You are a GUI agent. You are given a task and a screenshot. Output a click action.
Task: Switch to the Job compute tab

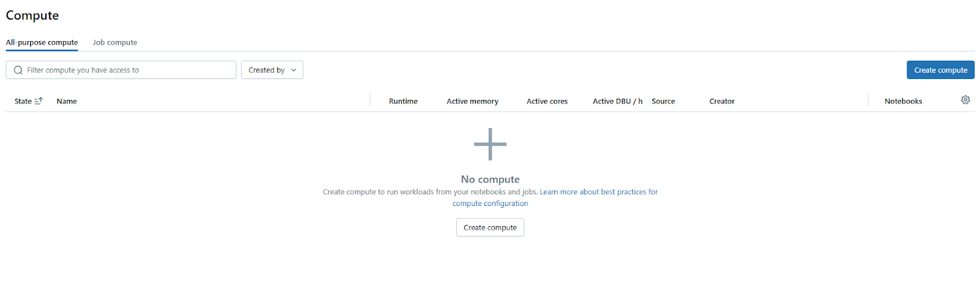tap(115, 42)
